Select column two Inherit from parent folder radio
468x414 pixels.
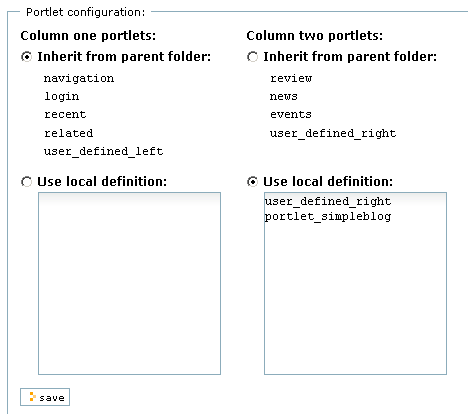pos(252,57)
